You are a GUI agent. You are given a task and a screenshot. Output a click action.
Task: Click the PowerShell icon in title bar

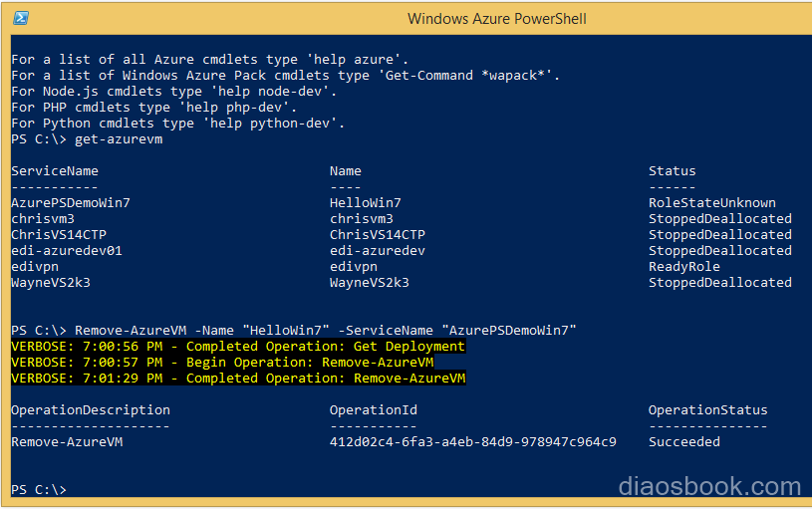tap(21, 18)
